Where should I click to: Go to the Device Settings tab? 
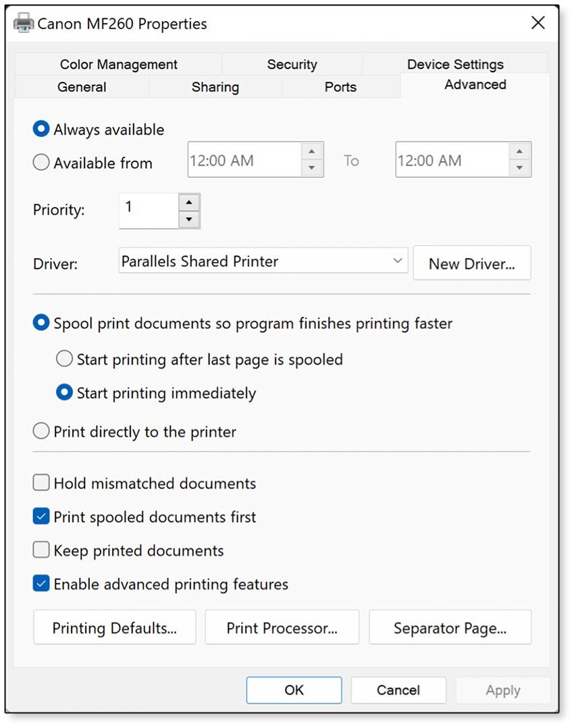coord(455,64)
